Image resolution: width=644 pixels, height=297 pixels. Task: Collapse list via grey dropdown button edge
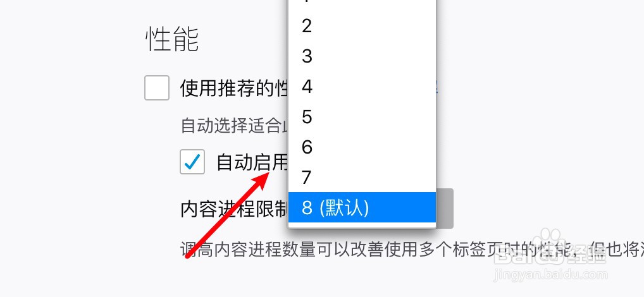(x=445, y=209)
